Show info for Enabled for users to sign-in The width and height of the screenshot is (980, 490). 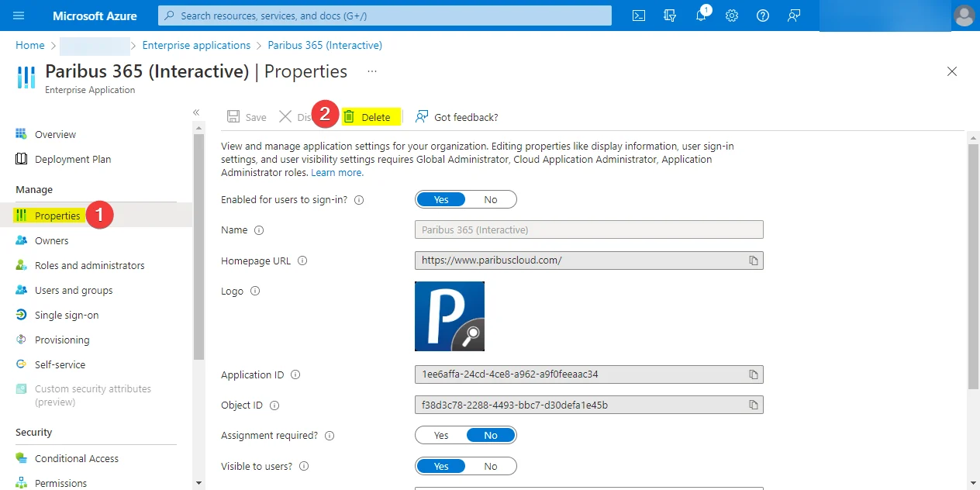tap(359, 200)
